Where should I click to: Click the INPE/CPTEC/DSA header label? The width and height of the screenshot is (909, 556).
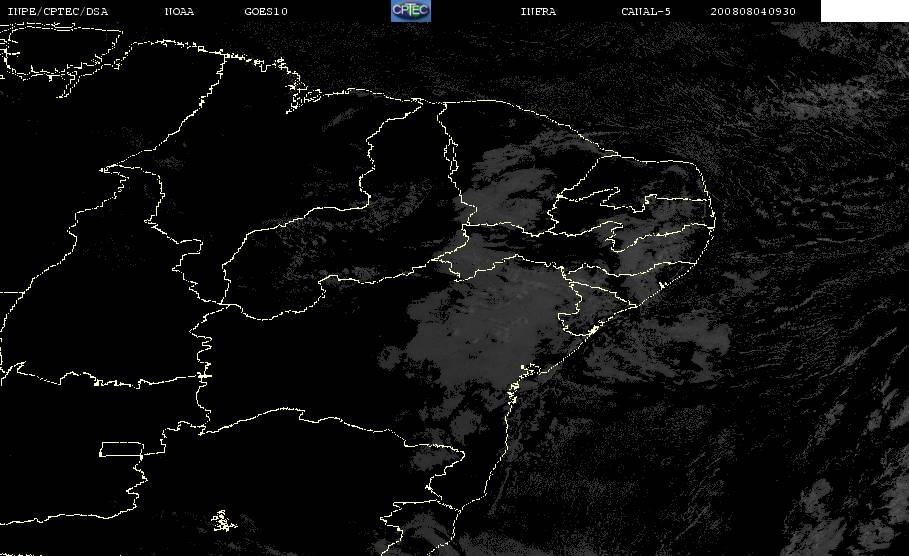pos(57,11)
